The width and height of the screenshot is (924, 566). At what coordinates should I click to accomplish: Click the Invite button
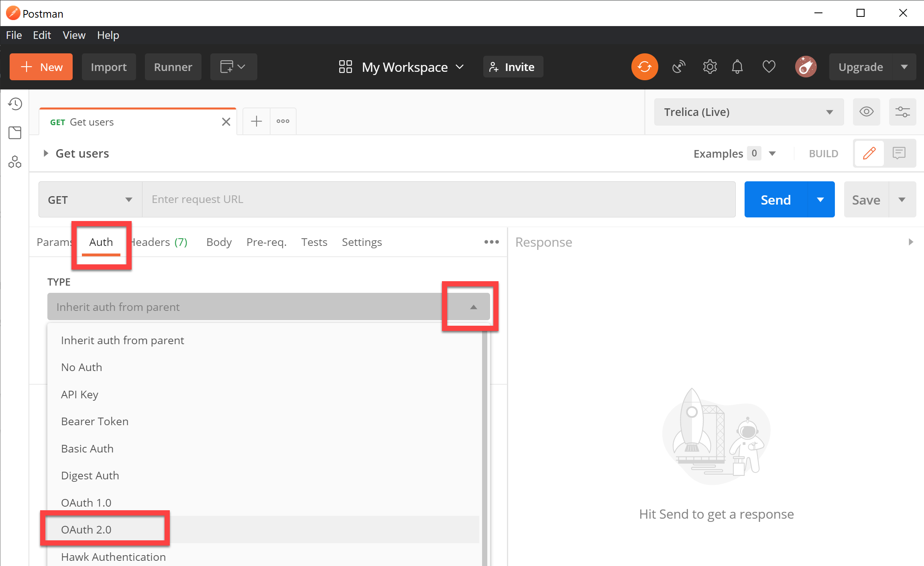[x=513, y=67]
